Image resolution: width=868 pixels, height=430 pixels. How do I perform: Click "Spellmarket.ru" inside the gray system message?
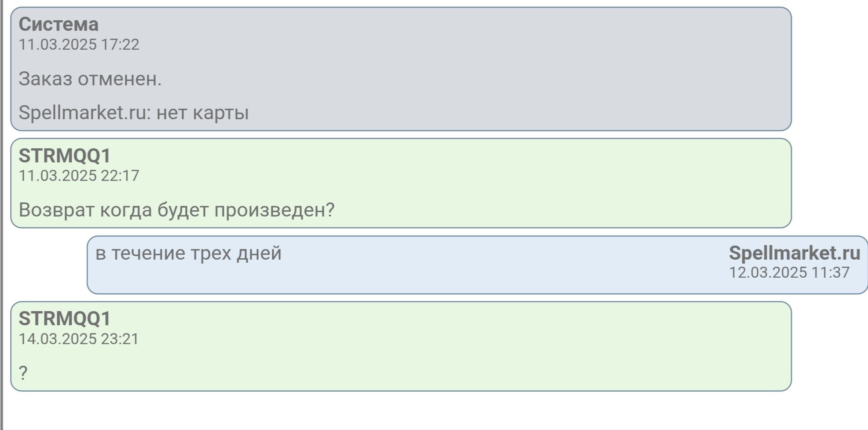tap(82, 113)
